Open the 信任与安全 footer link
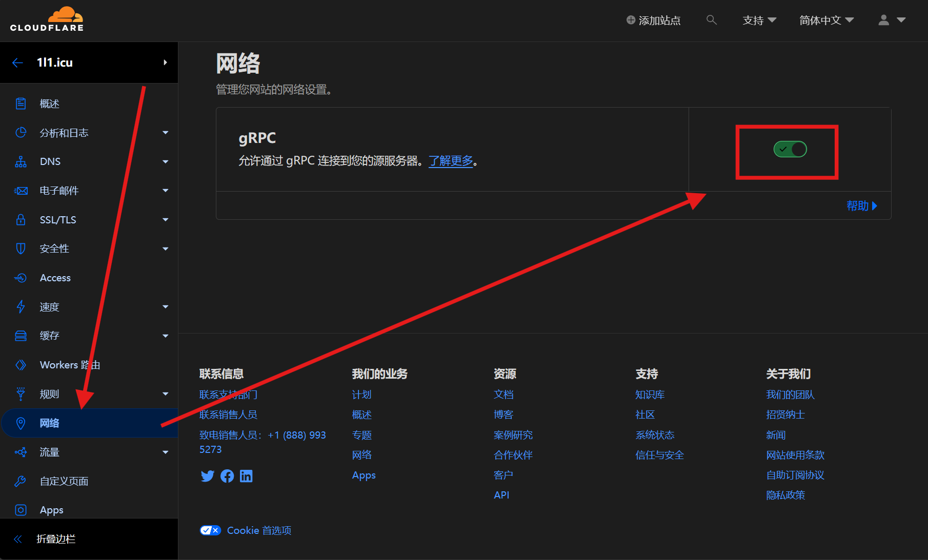 coord(659,455)
